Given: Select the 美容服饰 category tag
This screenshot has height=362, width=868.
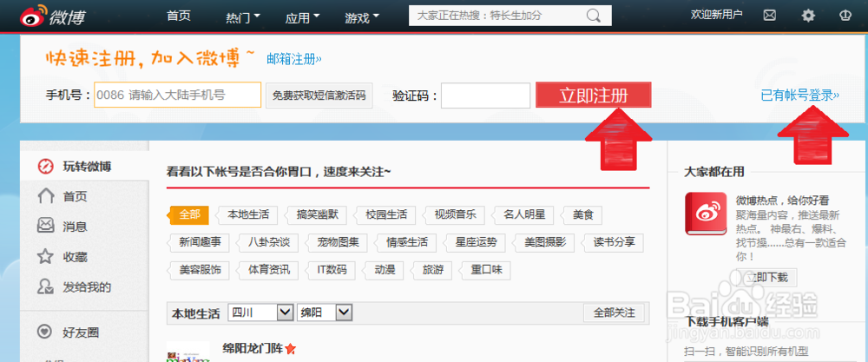Looking at the screenshot, I should 200,271.
